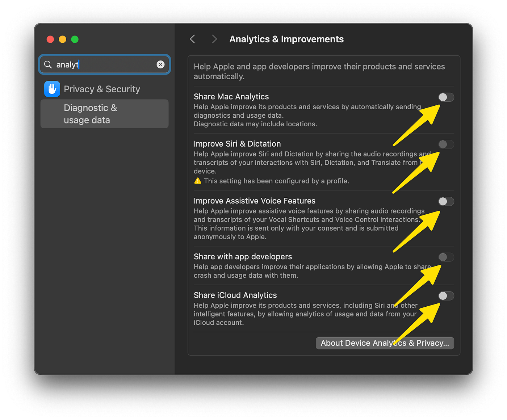Go back with the left chevron
The image size is (507, 420).
click(193, 39)
